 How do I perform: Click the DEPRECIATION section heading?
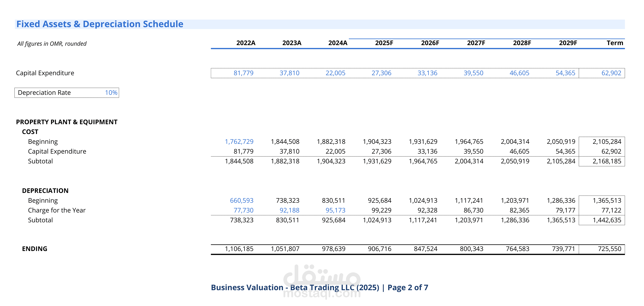(45, 190)
